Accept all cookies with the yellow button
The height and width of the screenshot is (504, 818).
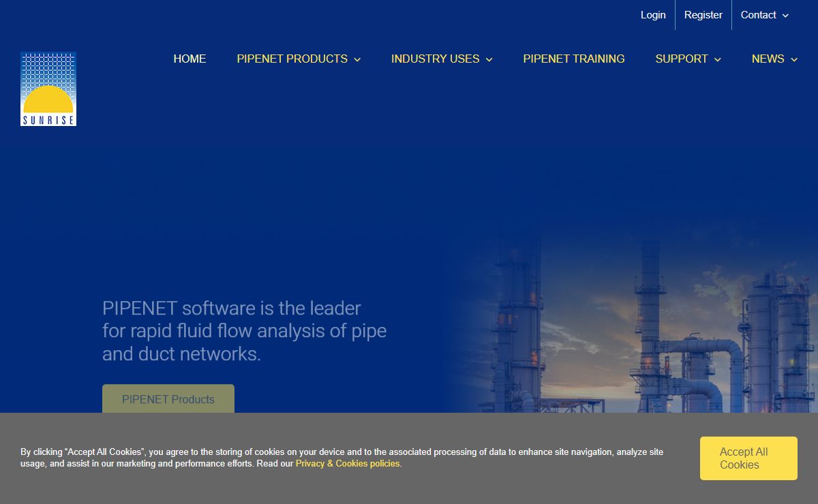(x=748, y=458)
